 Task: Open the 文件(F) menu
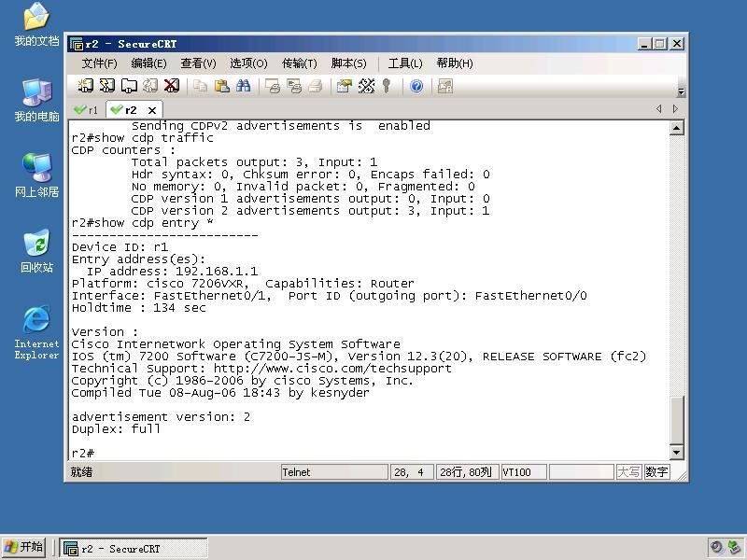pyautogui.click(x=99, y=63)
